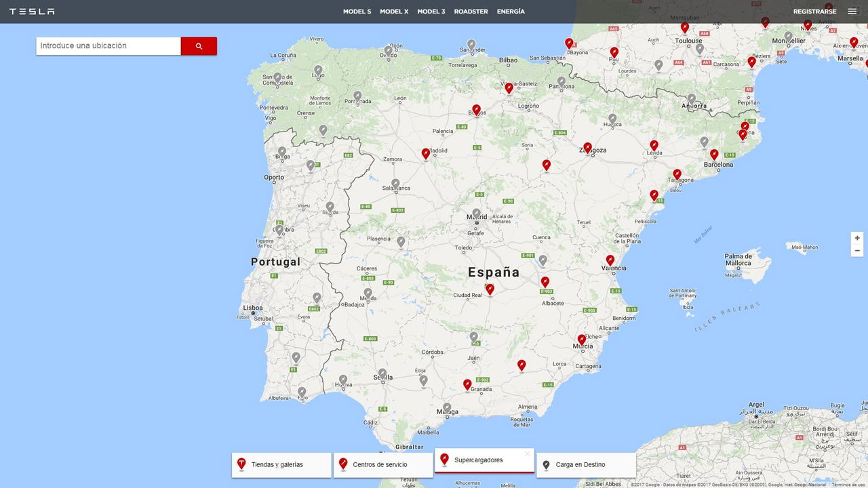Select the red pin near Albacete

(545, 282)
